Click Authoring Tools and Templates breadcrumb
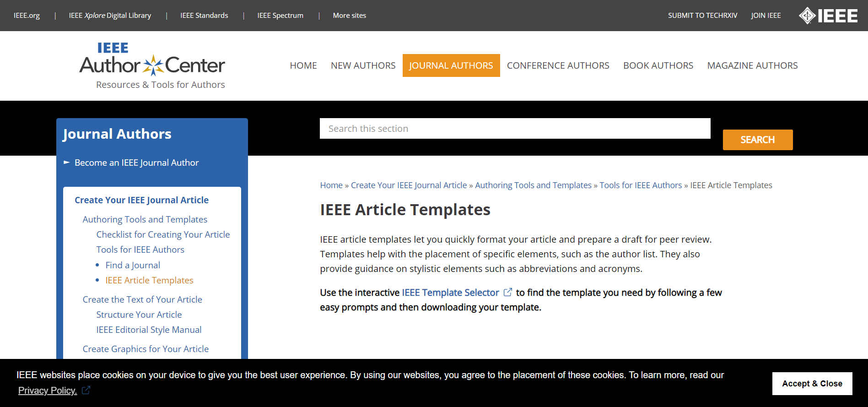Screen dimensions: 868x407 pyautogui.click(x=533, y=185)
